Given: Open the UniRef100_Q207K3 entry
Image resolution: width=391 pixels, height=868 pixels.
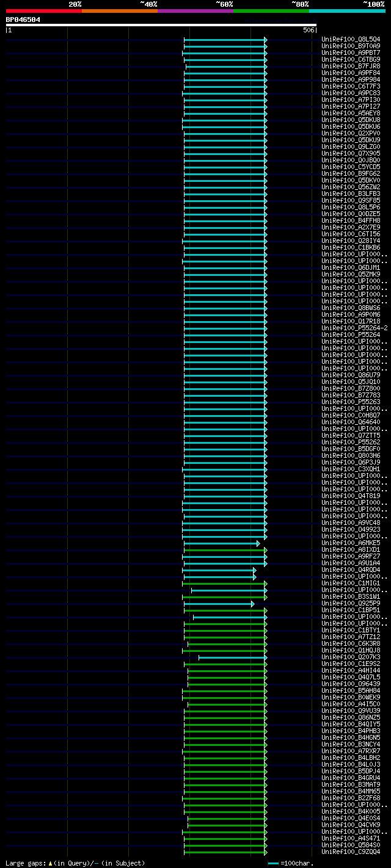Looking at the screenshot, I should coord(351,657).
